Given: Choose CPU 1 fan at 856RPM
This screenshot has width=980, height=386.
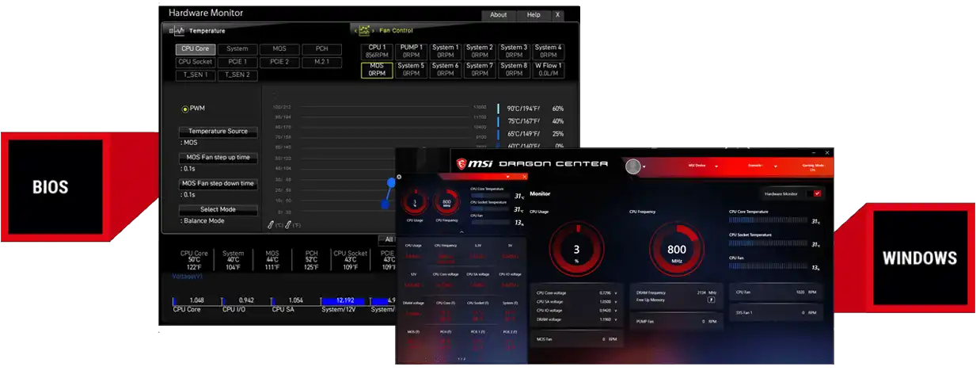Looking at the screenshot, I should pyautogui.click(x=377, y=52).
